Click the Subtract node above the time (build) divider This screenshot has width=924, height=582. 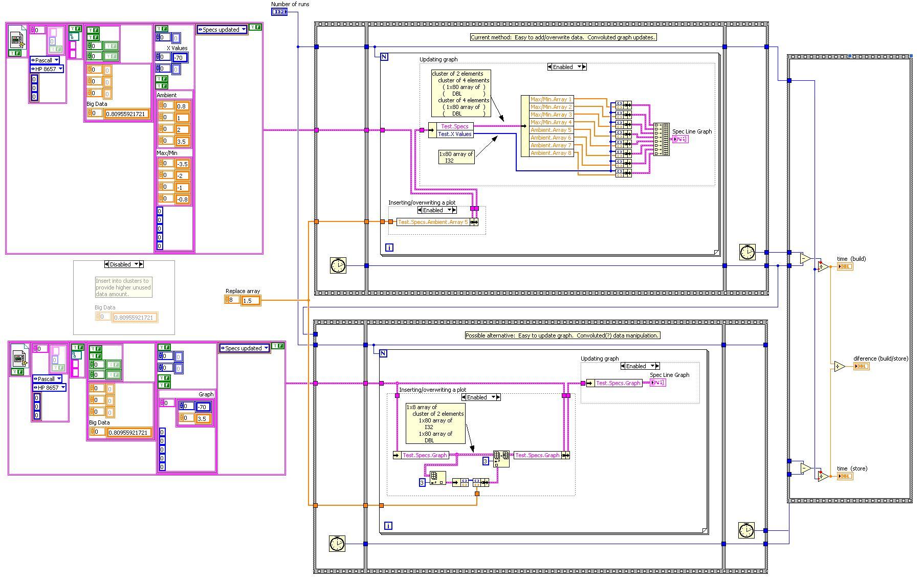[805, 259]
